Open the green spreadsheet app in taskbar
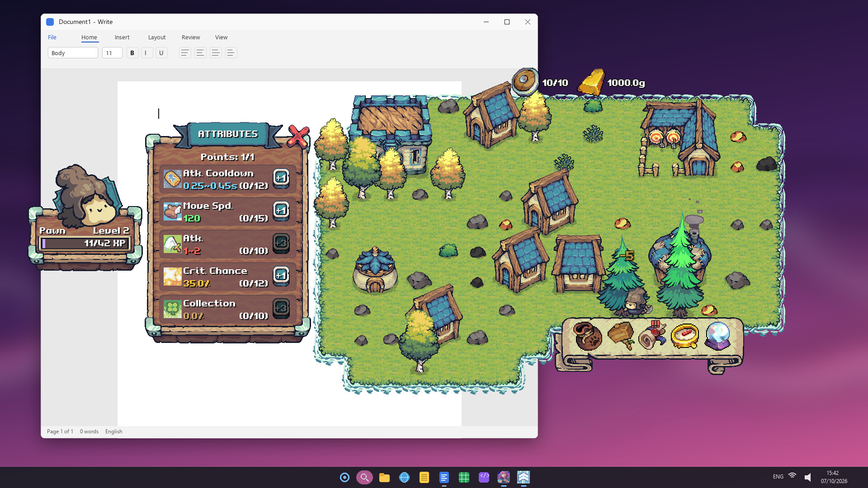Screen dimensions: 868x488 [464, 477]
